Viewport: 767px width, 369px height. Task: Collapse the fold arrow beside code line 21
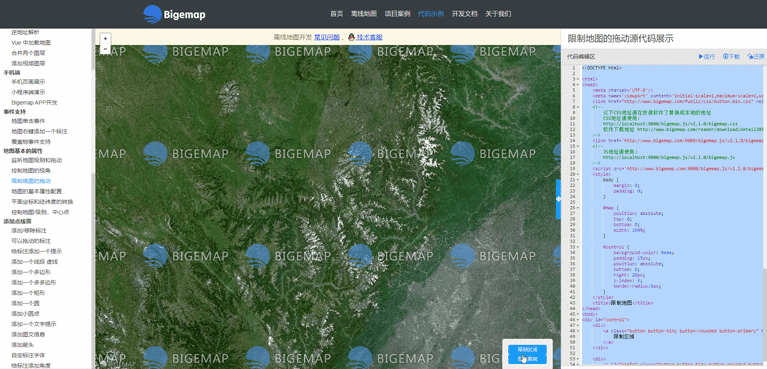(x=578, y=180)
